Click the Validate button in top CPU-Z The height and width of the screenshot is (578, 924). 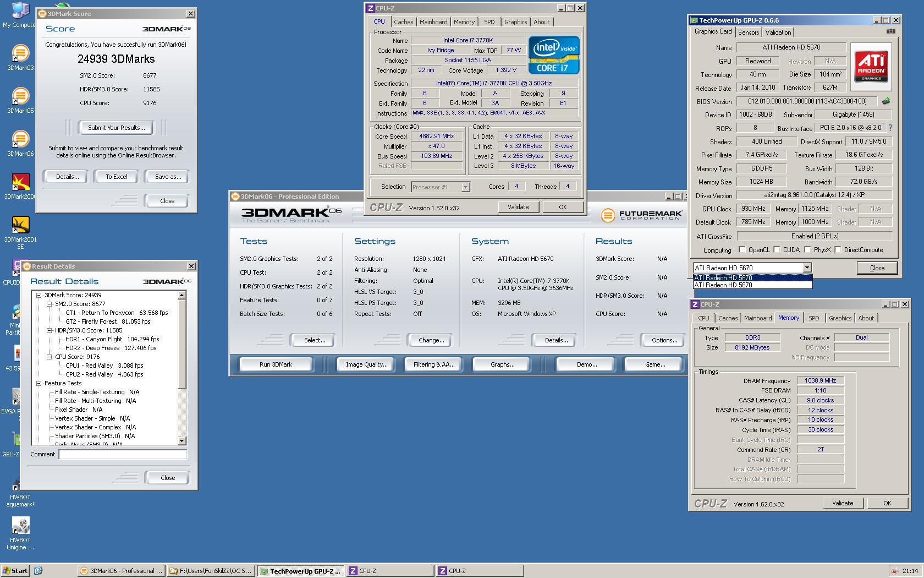518,207
